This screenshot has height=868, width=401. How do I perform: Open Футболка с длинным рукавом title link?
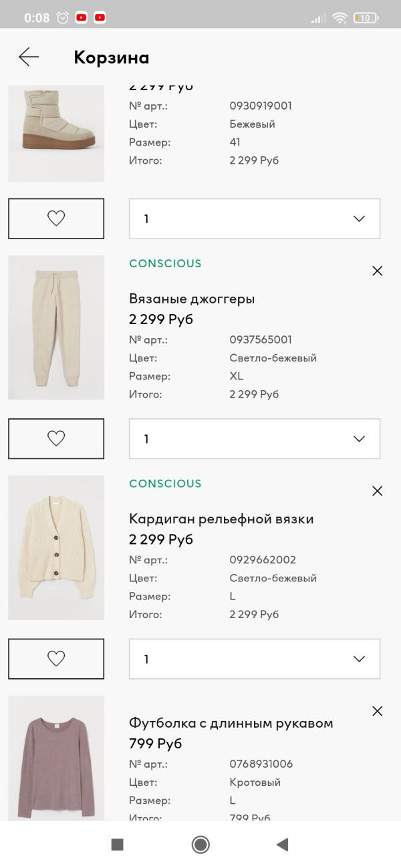pyautogui.click(x=231, y=723)
